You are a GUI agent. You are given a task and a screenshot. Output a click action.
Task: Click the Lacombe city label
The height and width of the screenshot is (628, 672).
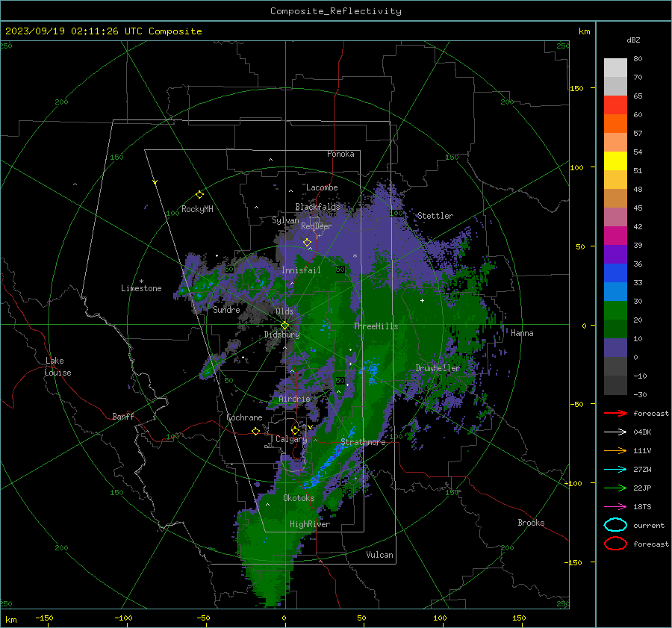click(x=322, y=187)
